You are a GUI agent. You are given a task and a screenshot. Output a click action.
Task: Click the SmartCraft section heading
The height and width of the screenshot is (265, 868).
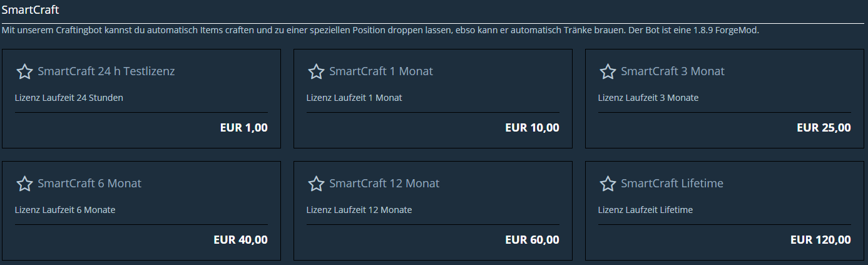(31, 10)
